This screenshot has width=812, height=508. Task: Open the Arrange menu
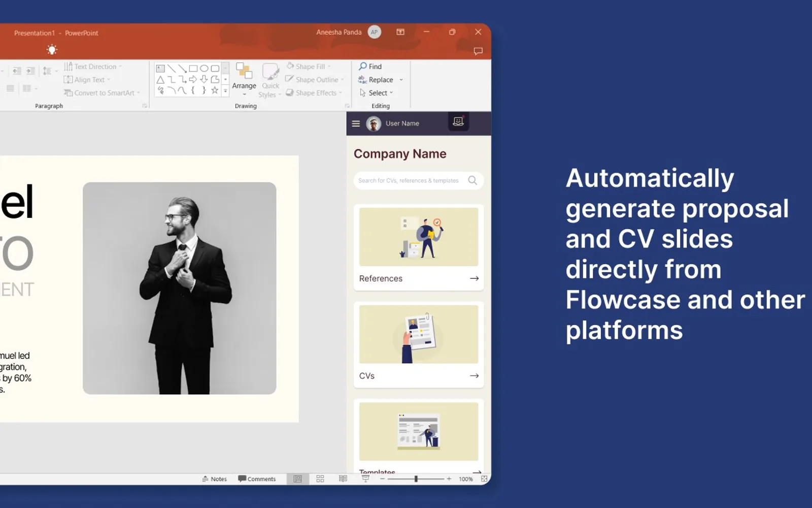(x=244, y=80)
